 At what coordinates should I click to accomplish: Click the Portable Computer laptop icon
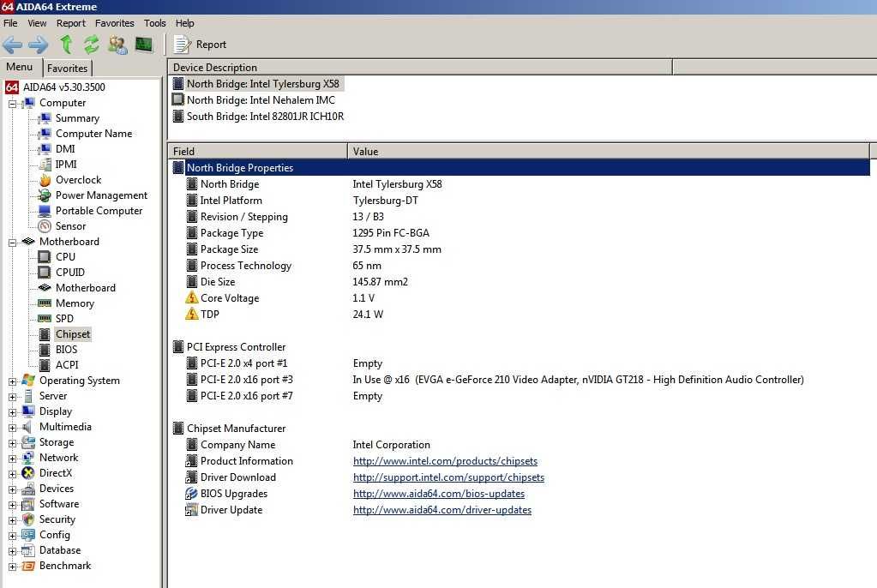pyautogui.click(x=45, y=211)
